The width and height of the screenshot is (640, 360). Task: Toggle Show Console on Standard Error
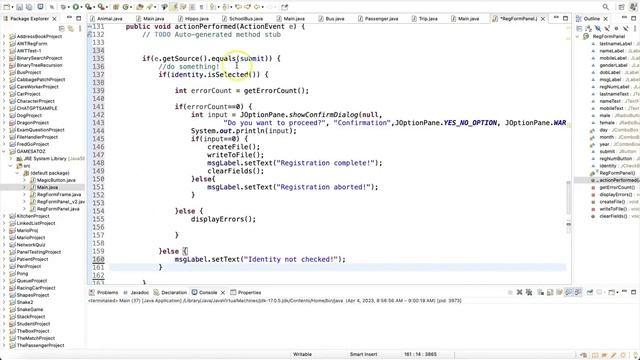578,292
